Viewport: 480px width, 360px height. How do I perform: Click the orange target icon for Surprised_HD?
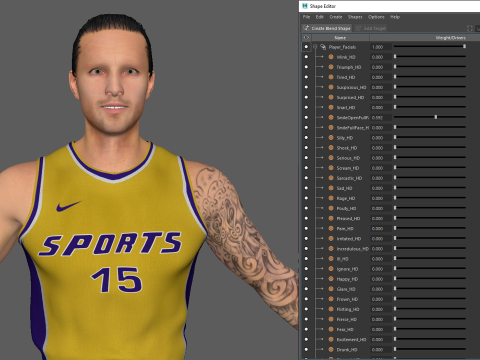pos(331,97)
